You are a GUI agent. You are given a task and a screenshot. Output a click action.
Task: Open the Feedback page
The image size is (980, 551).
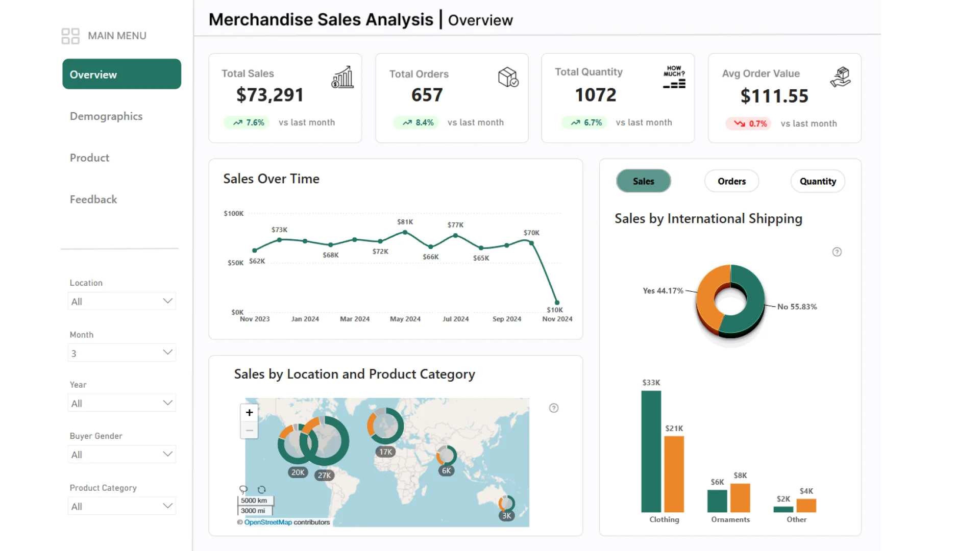(93, 199)
